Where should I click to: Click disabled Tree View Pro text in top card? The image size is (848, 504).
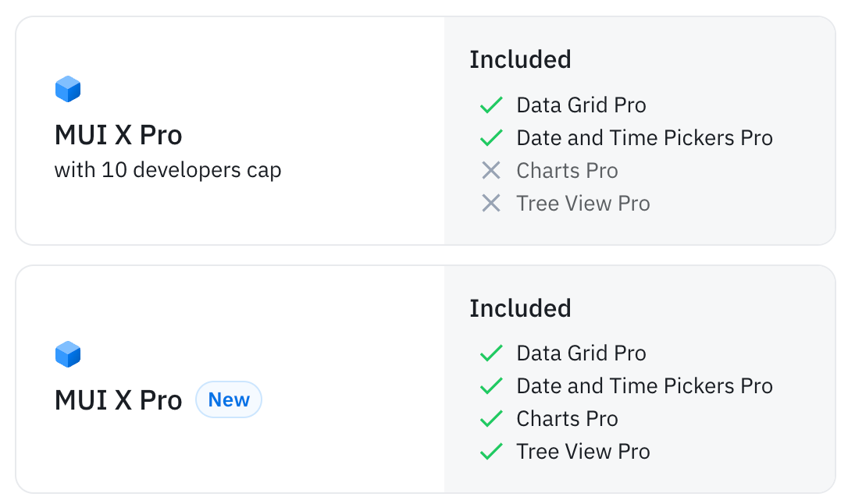[583, 204]
